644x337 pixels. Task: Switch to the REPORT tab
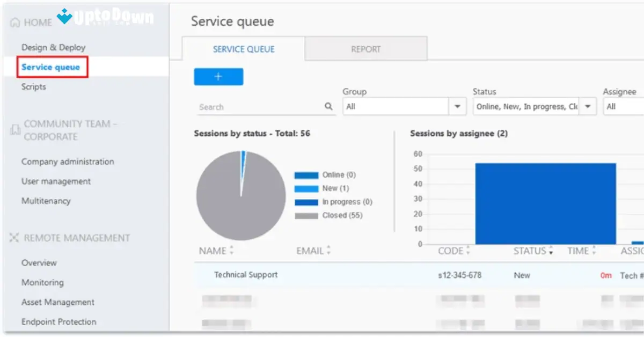[365, 49]
